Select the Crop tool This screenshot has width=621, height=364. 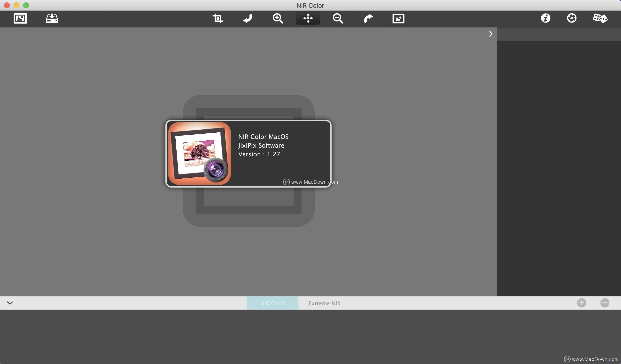217,18
